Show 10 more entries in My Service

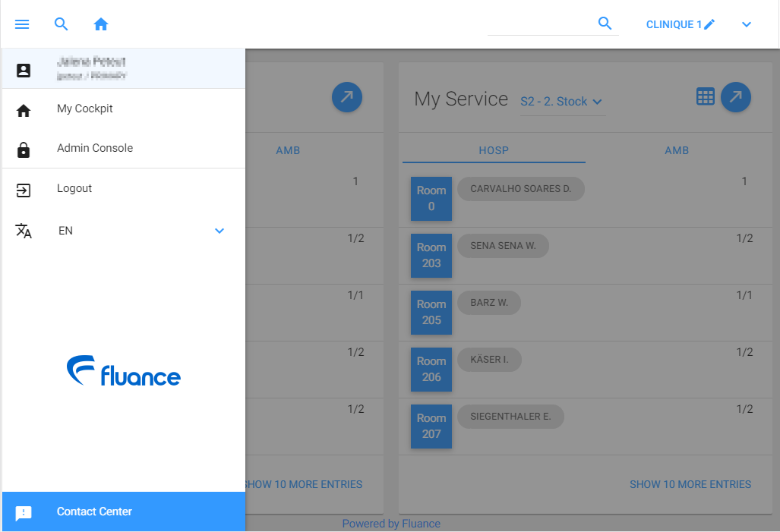[690, 484]
